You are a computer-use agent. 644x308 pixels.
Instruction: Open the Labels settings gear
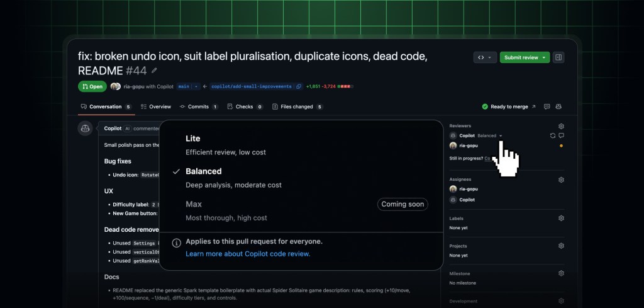point(561,219)
